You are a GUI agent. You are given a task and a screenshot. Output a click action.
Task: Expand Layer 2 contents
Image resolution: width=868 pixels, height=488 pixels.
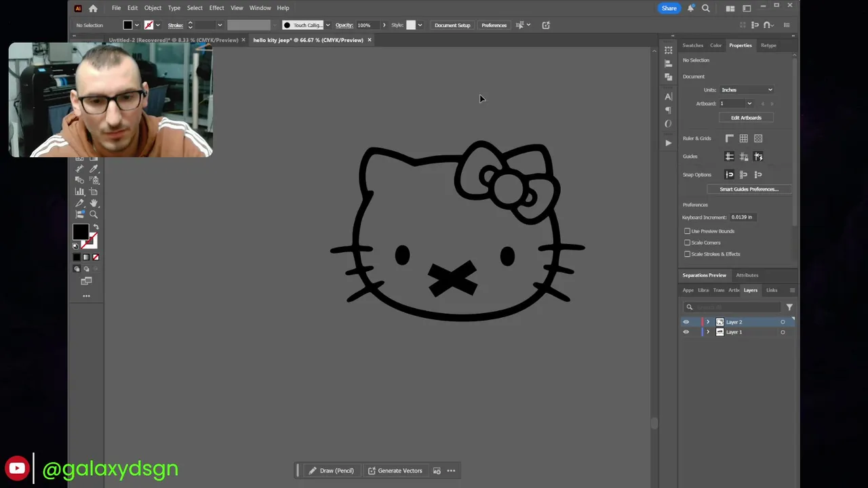[708, 322]
